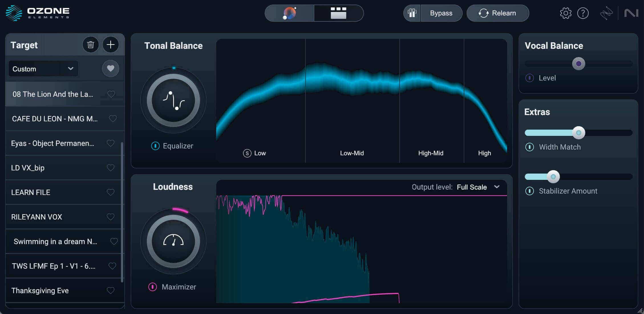The height and width of the screenshot is (314, 644).
Task: Select Thanksgiving Eve target in list
Action: coord(63,291)
